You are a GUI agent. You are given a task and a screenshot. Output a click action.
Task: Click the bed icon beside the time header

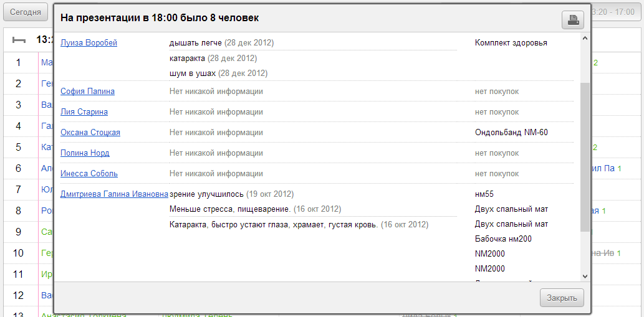coord(19,40)
